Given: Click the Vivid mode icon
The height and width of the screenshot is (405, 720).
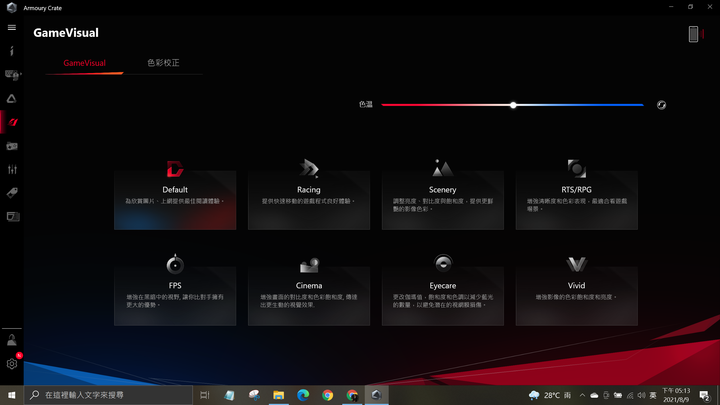Looking at the screenshot, I should pyautogui.click(x=576, y=264).
